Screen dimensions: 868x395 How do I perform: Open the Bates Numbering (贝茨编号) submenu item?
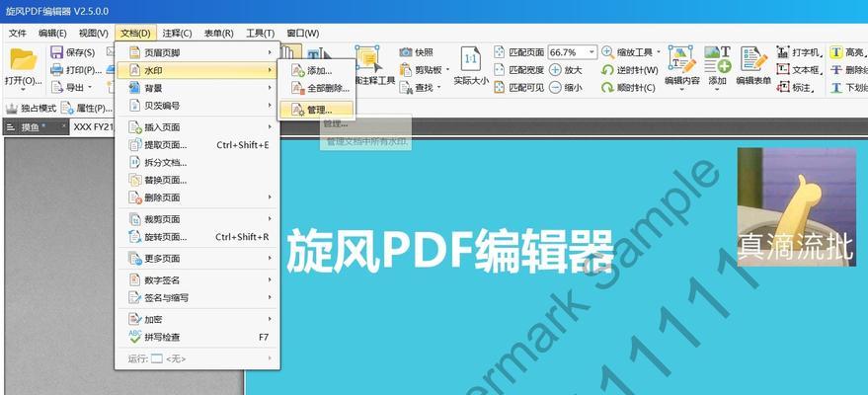coord(197,105)
